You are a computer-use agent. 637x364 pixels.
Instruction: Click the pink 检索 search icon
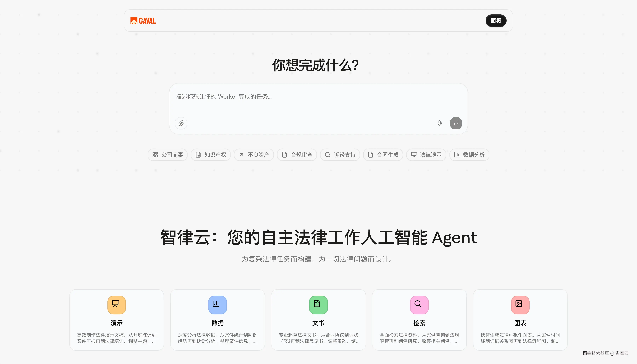pyautogui.click(x=419, y=305)
